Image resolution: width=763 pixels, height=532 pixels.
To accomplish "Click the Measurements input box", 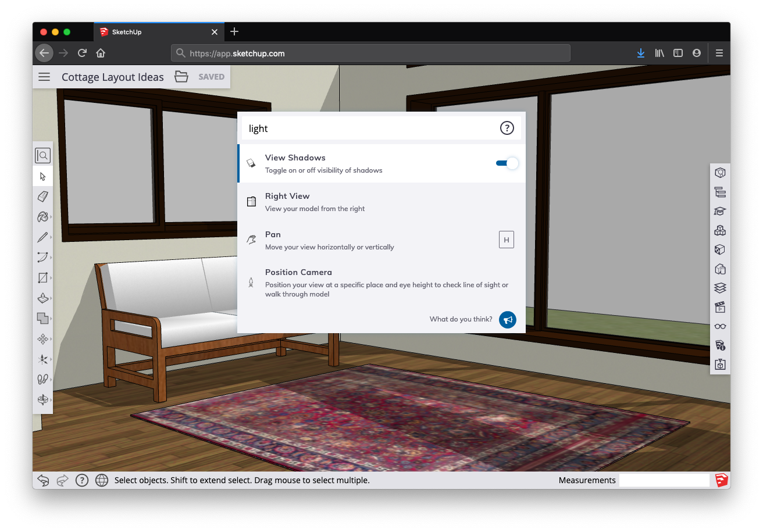I will [x=664, y=480].
